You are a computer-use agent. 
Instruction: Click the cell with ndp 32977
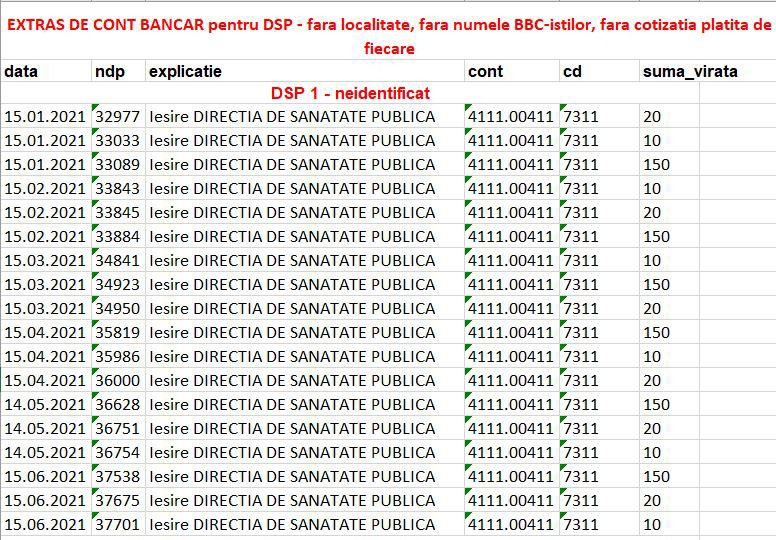[117, 116]
